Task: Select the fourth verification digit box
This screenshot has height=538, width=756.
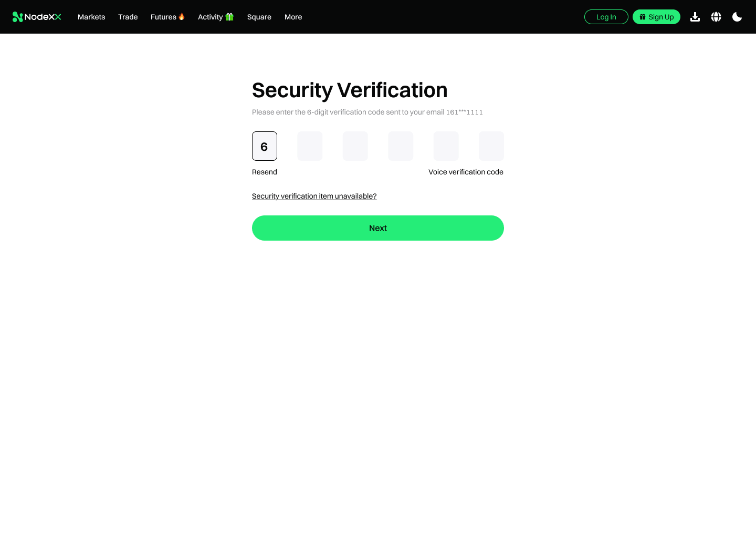Action: click(x=401, y=146)
